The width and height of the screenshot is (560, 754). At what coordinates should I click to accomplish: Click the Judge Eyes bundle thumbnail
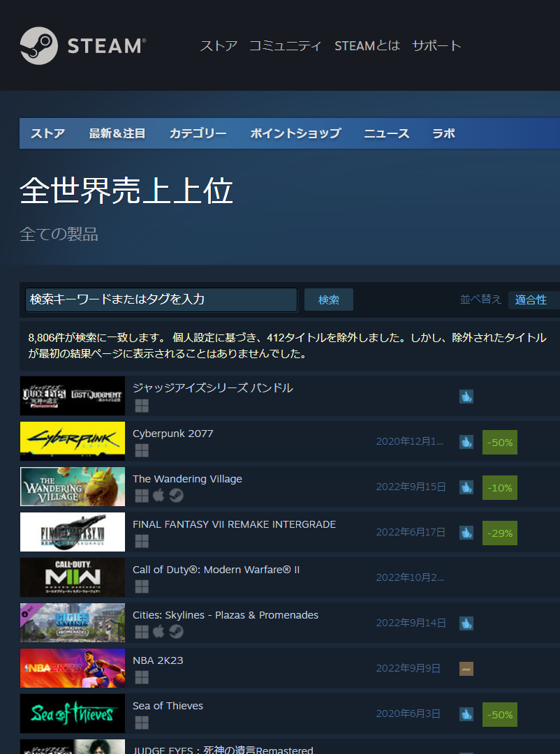pyautogui.click(x=73, y=397)
